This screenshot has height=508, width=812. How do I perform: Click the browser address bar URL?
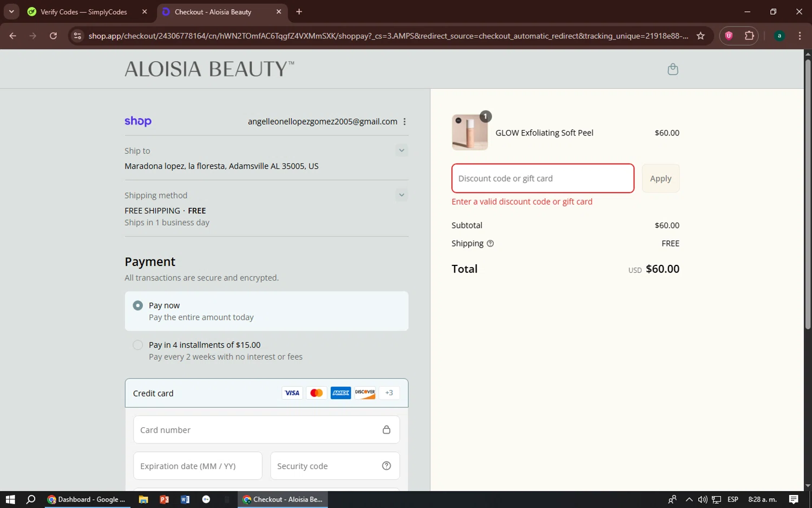[x=388, y=36]
